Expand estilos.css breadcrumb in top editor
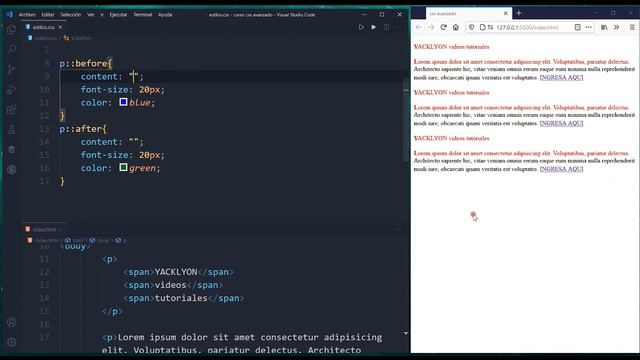The image size is (640, 360). 46,38
